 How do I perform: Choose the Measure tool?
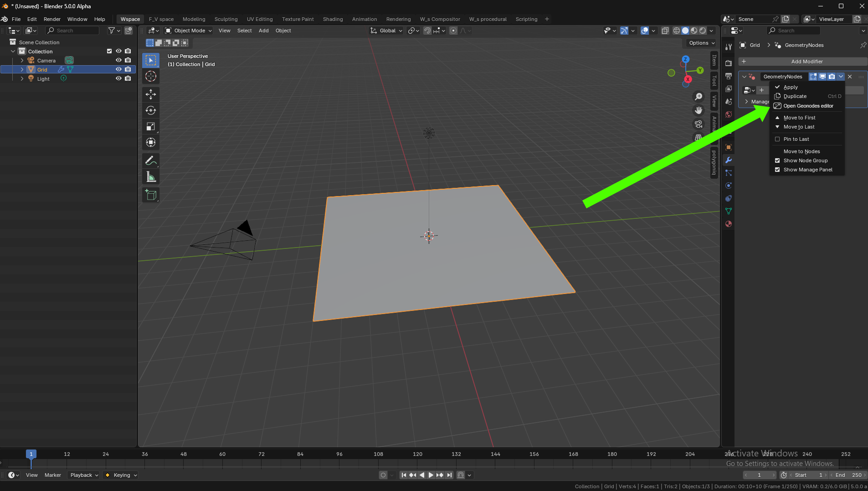click(151, 177)
